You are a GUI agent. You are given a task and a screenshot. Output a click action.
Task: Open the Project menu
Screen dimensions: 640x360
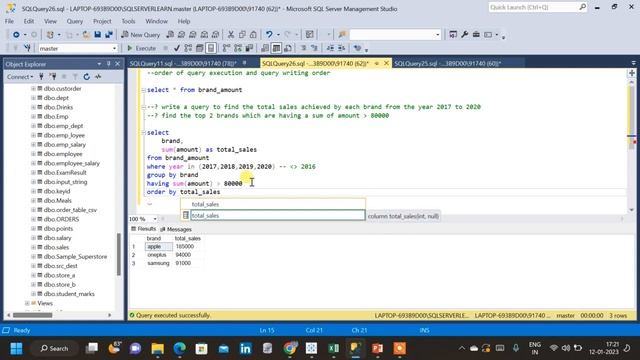point(102,21)
